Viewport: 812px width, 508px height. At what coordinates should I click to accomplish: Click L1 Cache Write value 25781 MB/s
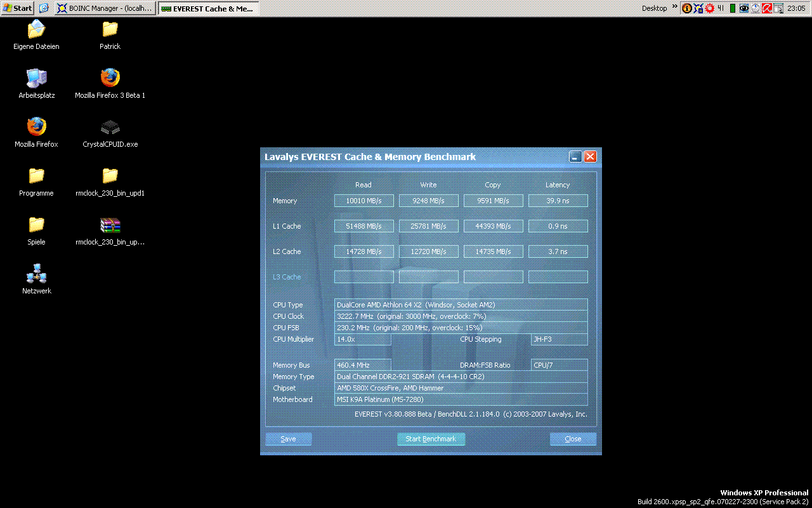(x=428, y=226)
